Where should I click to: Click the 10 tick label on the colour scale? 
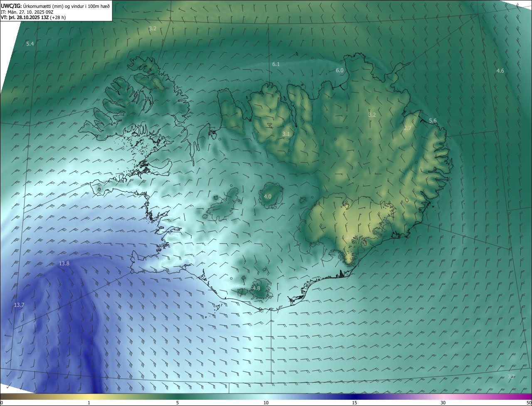[266, 403]
